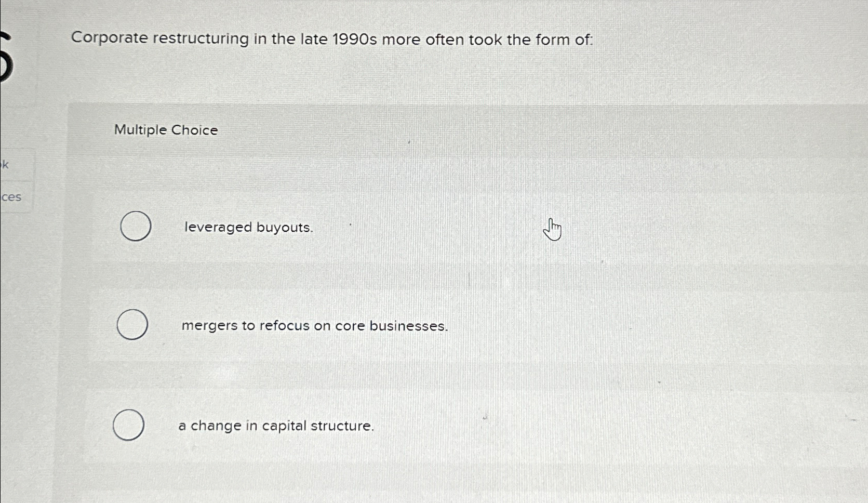Click the 'a change in capital structure' text
Image resolution: width=868 pixels, height=503 pixels.
276,426
